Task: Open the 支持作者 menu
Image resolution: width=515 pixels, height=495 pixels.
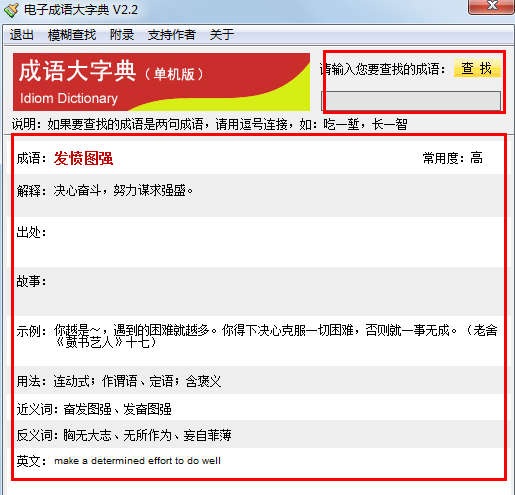Action: click(172, 35)
